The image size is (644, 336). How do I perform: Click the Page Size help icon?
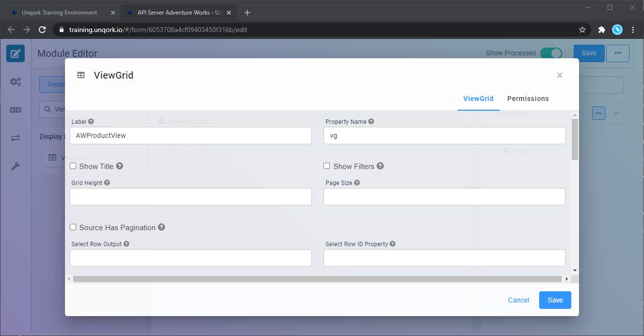357,183
